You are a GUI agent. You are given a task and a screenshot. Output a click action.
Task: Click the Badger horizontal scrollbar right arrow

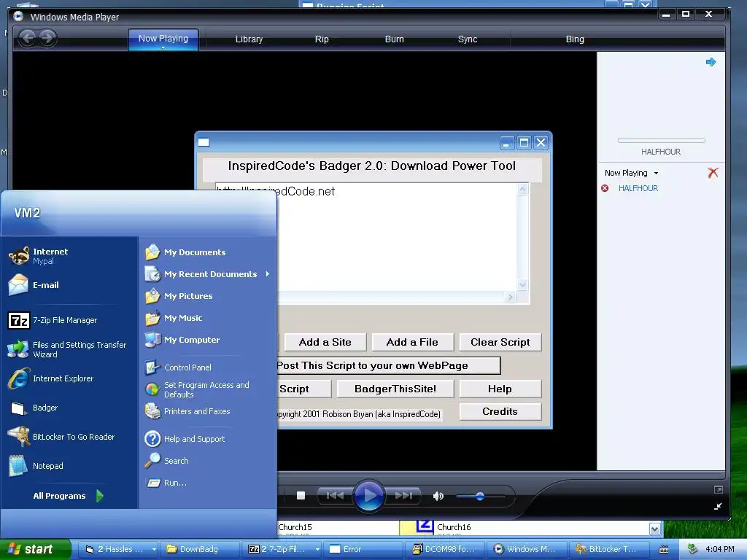pos(510,297)
